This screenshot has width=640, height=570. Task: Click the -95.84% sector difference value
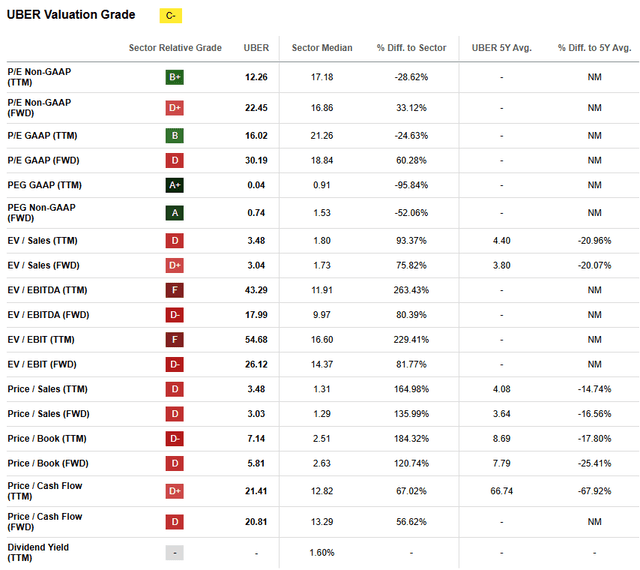coord(411,185)
